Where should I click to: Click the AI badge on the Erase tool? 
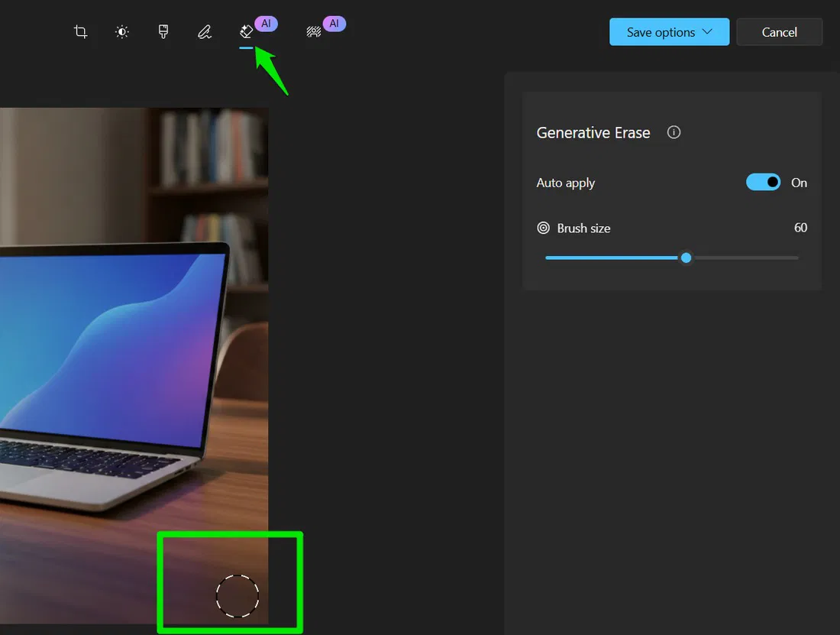point(267,23)
